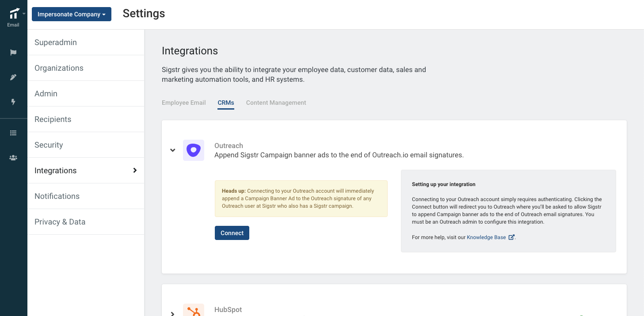The image size is (644, 316).
Task: Open the pencil edit icon in sidebar
Action: coord(13,77)
